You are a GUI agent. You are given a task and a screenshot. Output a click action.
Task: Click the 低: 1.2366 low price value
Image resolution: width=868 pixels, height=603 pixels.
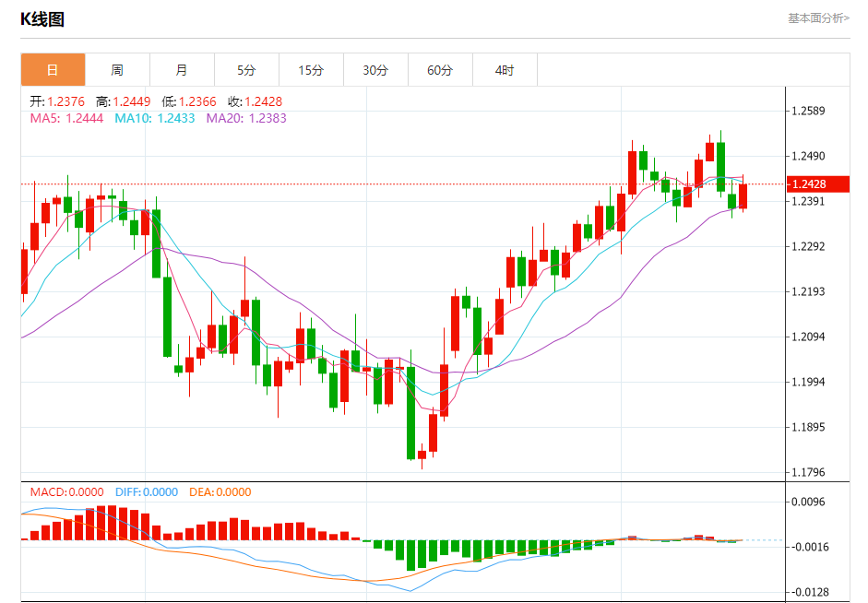(189, 101)
